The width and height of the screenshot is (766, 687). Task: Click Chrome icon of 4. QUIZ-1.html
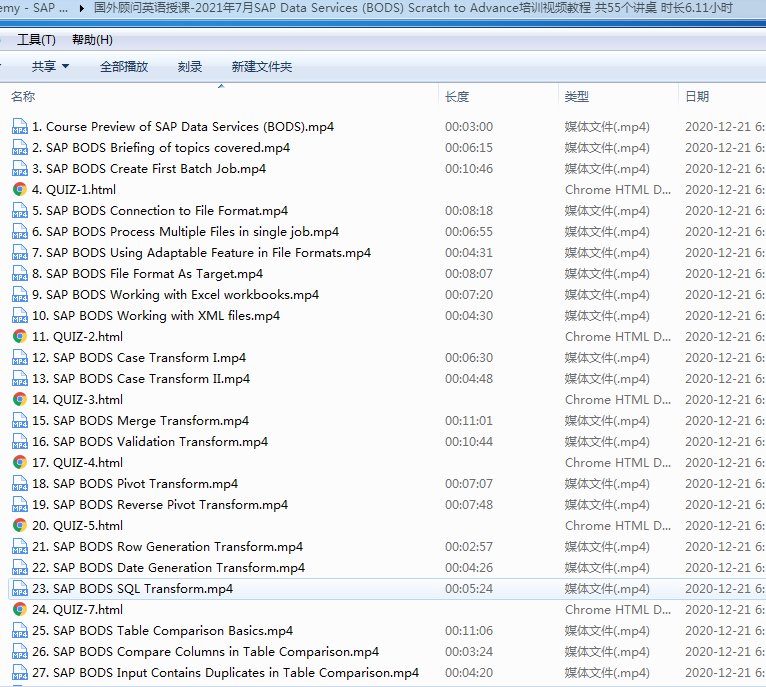coord(20,190)
